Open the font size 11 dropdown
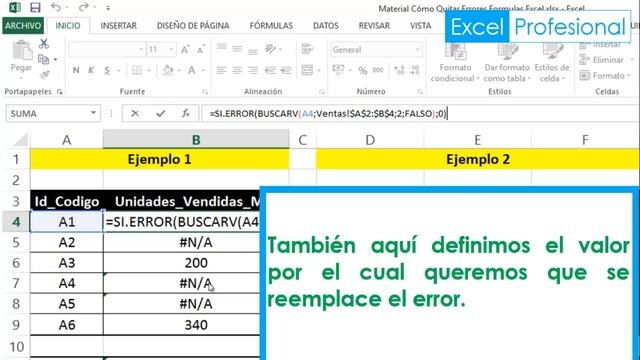640x360 pixels. pos(171,50)
